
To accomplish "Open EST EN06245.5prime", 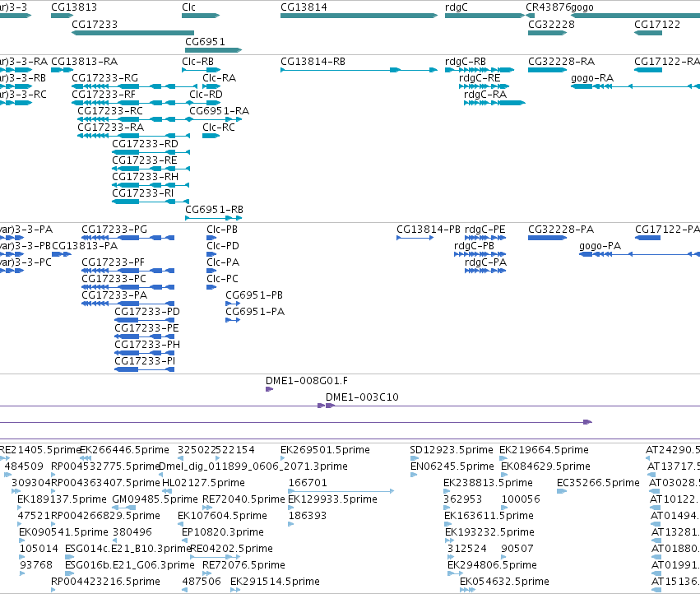I will [452, 466].
